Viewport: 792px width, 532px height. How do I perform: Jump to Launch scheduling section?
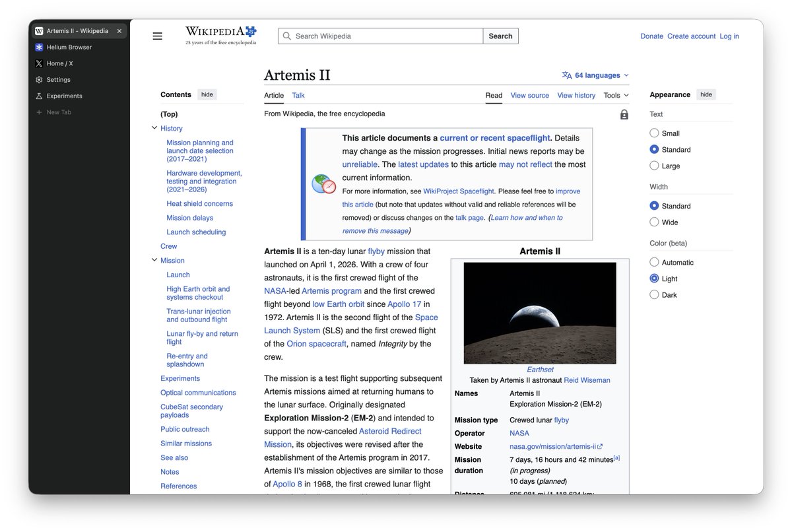196,232
